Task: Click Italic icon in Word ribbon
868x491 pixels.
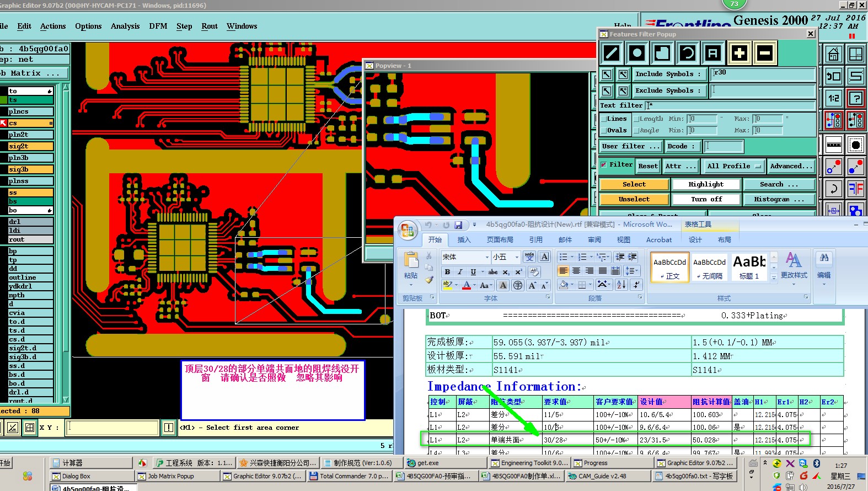Action: tap(460, 271)
